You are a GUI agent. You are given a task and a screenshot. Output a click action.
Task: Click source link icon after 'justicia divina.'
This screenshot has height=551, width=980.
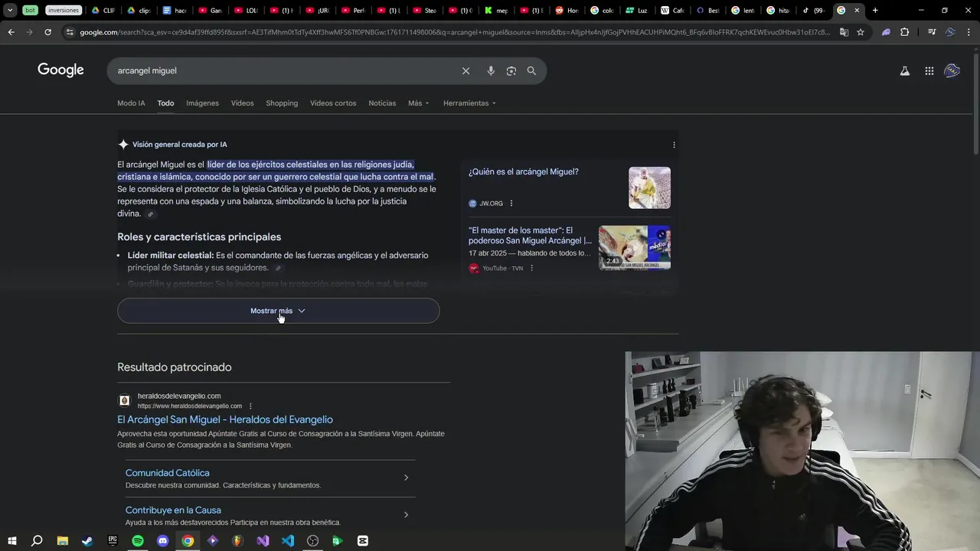coord(151,214)
